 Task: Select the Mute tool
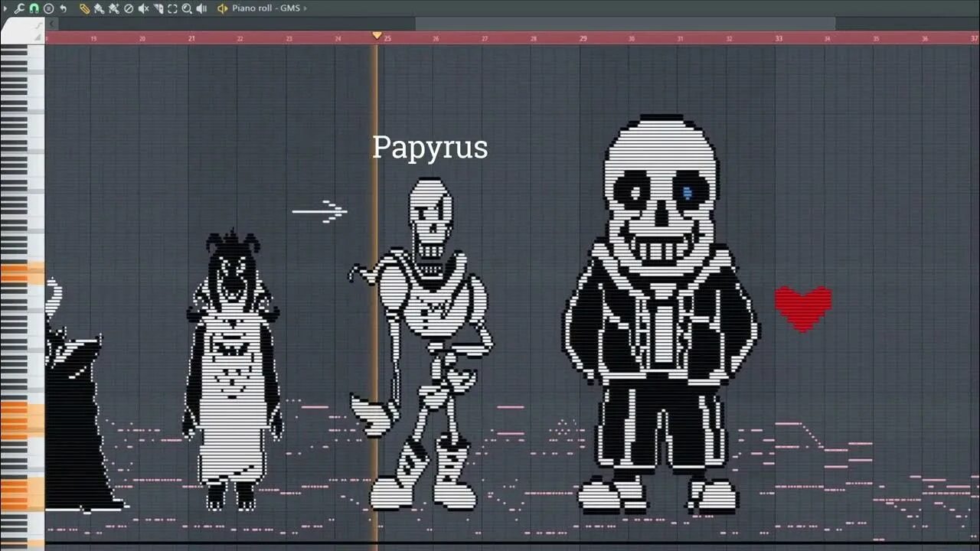pos(144,8)
